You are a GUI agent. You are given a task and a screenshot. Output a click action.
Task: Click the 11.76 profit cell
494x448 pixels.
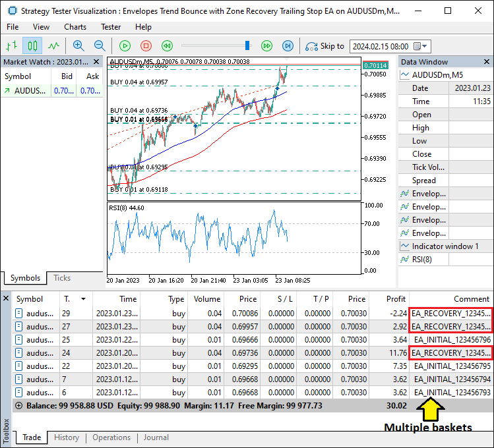(x=389, y=353)
